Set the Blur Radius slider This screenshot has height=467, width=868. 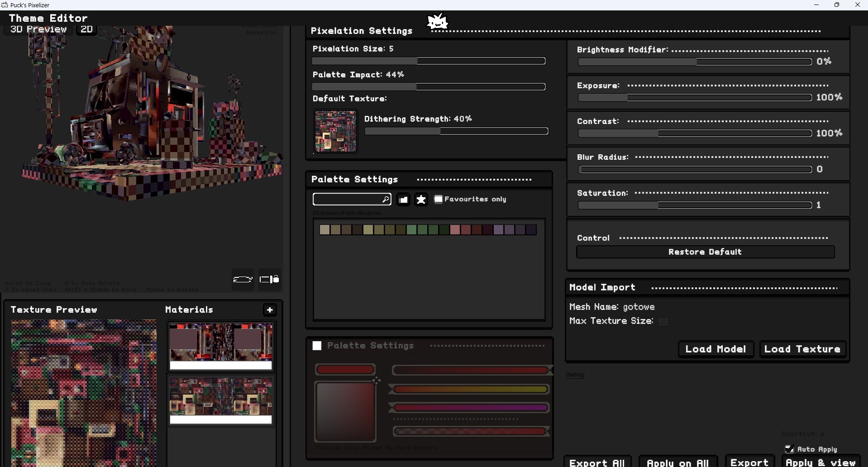[x=695, y=170]
